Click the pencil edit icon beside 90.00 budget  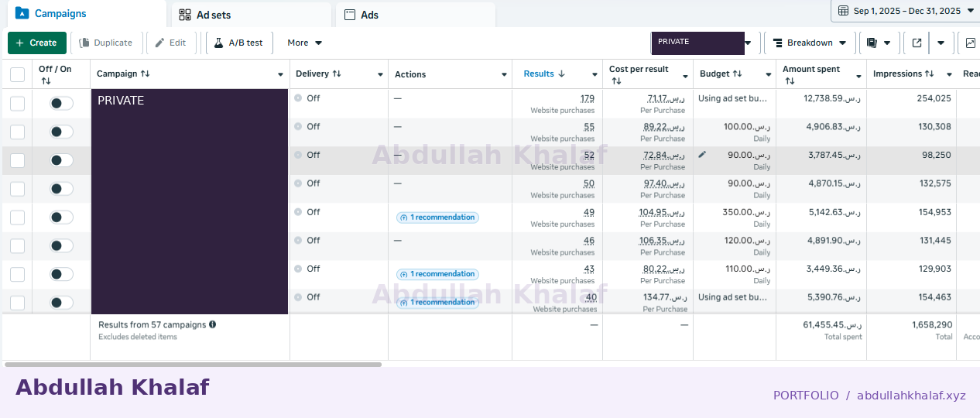pyautogui.click(x=702, y=155)
